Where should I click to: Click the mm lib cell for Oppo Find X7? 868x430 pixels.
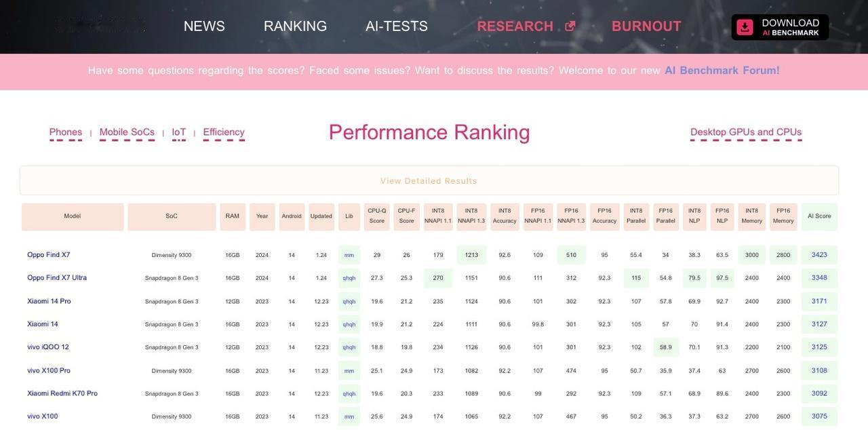349,255
